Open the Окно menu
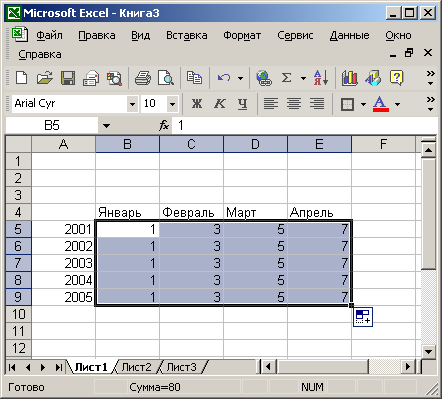Screen dimensions: 442x399 tap(398, 35)
